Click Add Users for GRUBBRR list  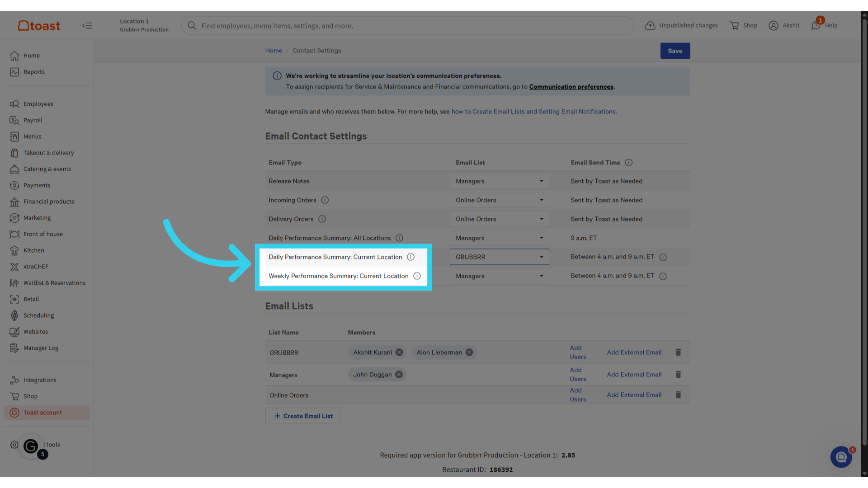578,352
